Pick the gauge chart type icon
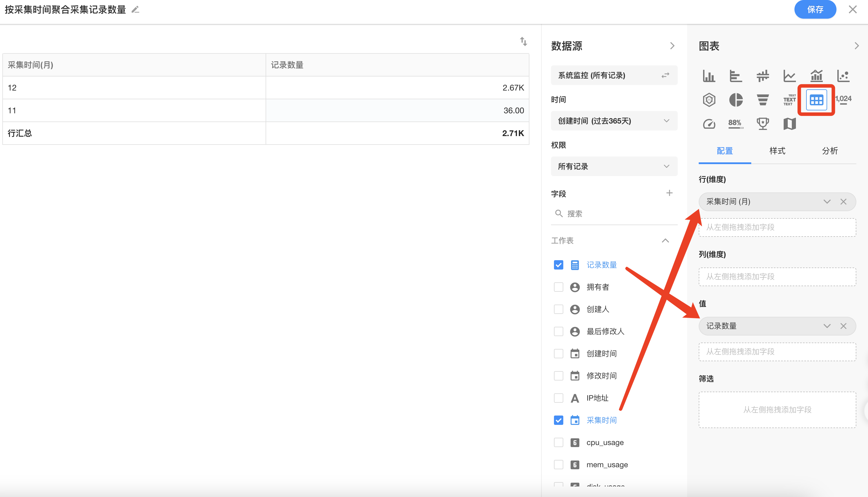This screenshot has height=497, width=868. tap(709, 124)
